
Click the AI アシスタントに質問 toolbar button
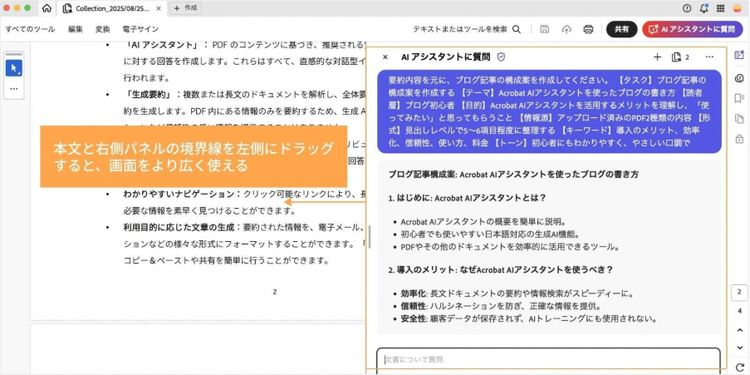[x=692, y=29]
